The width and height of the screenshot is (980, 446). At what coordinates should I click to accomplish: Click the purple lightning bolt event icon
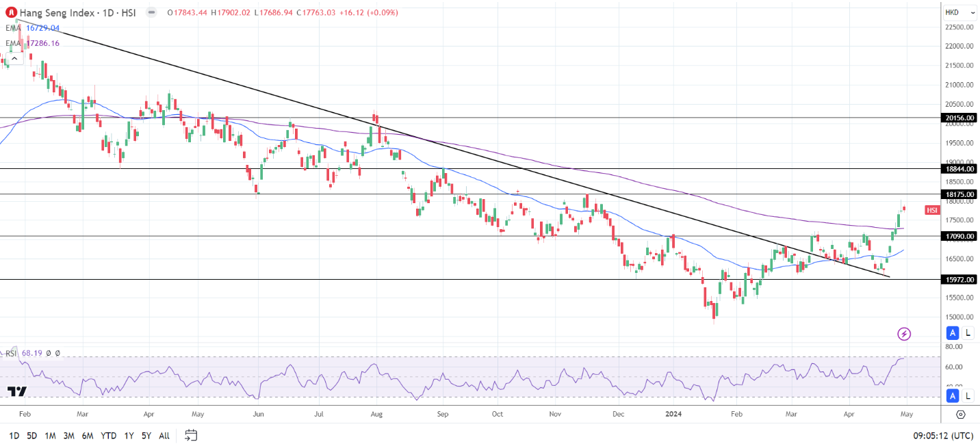(x=904, y=334)
